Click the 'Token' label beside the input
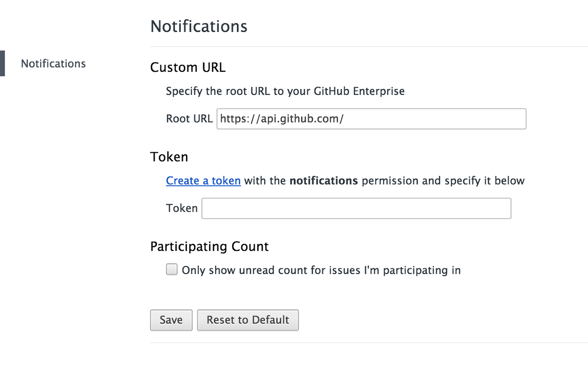The width and height of the screenshot is (588, 368). pyautogui.click(x=181, y=208)
